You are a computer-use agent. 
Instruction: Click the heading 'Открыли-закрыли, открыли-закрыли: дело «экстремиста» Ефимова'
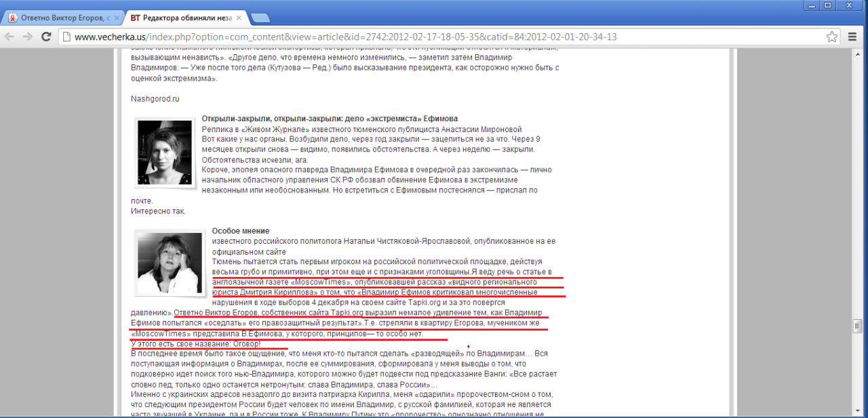tap(330, 119)
